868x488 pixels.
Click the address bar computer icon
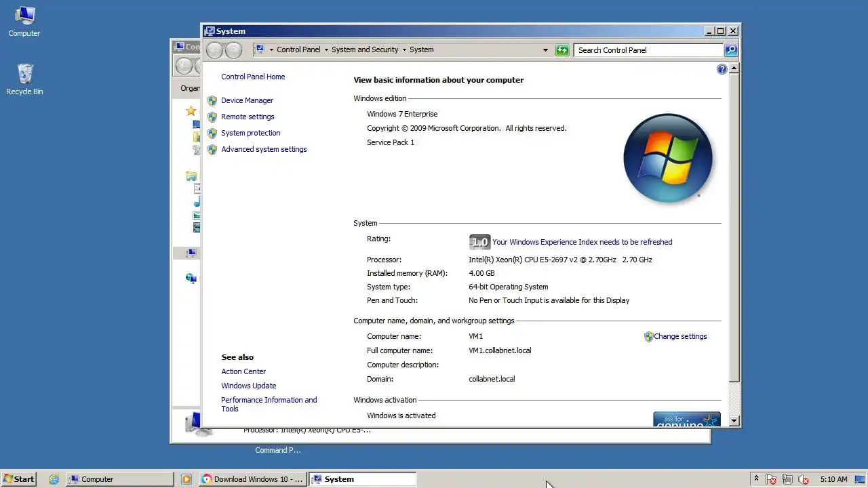[260, 49]
